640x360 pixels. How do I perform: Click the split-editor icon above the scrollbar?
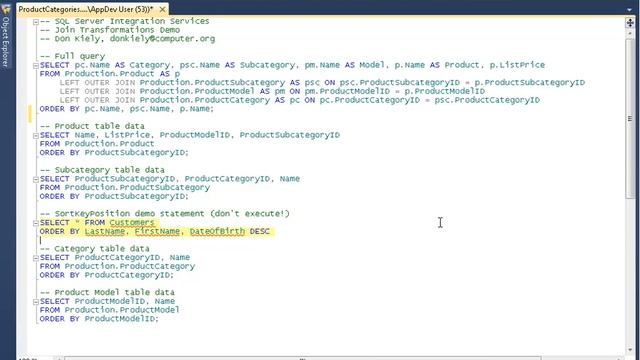tap(630, 23)
